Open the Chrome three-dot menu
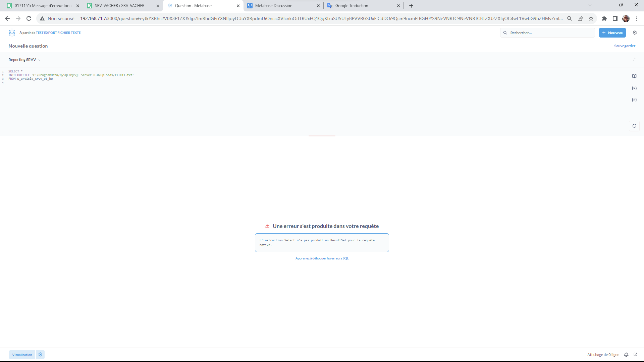This screenshot has height=362, width=644. click(637, 18)
